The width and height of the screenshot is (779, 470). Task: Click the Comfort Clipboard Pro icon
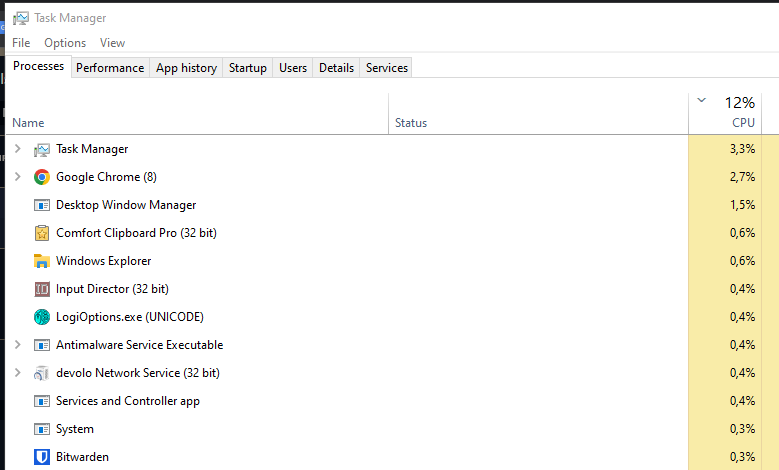pyautogui.click(x=42, y=233)
